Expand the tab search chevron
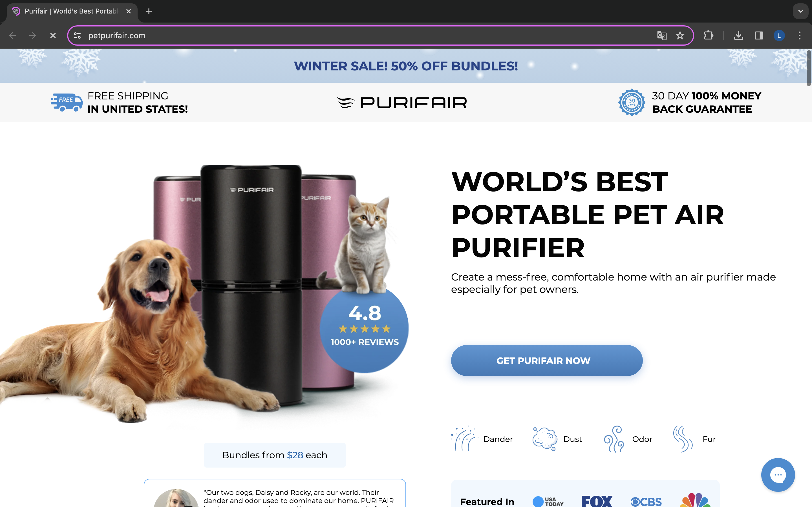Image resolution: width=812 pixels, height=507 pixels. [x=801, y=11]
